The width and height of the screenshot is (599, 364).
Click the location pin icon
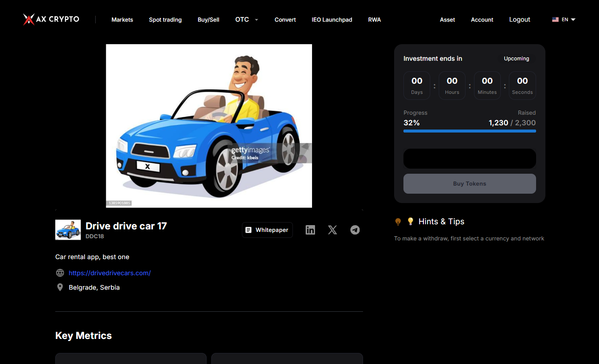[60, 287]
